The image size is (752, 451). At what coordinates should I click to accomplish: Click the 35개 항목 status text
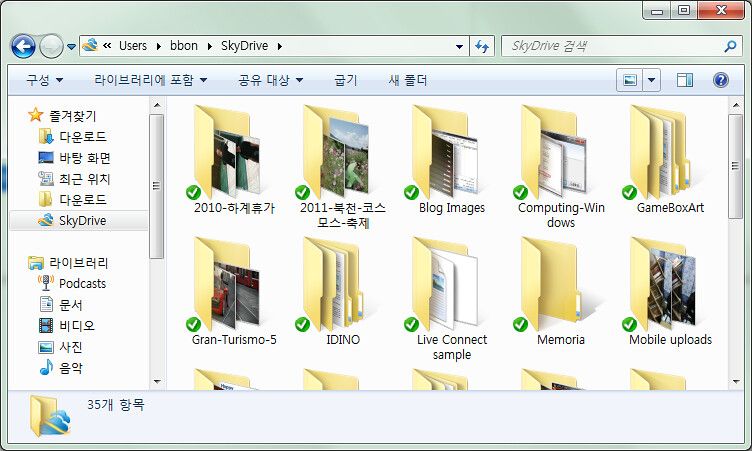pyautogui.click(x=116, y=405)
